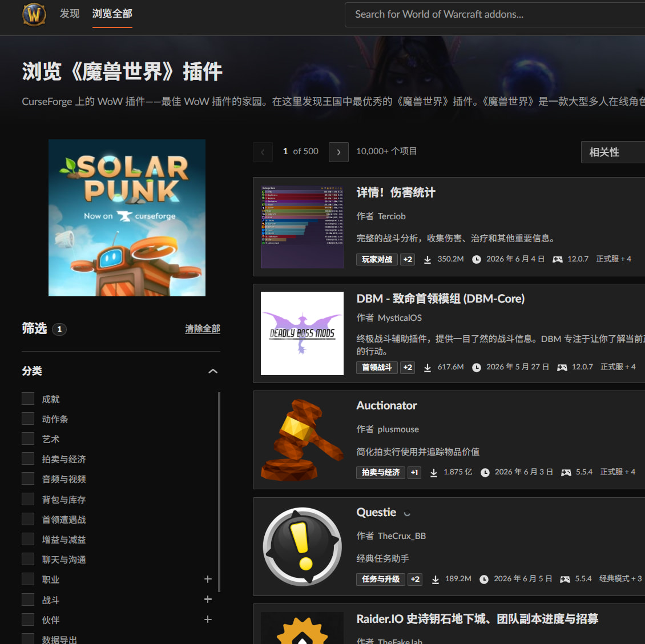Expand the 职业 subcategories
The image size is (645, 644).
click(x=208, y=579)
